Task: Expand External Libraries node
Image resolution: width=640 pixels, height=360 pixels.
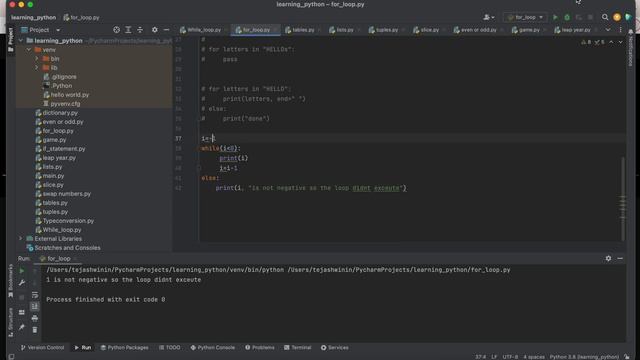Action: point(21,238)
